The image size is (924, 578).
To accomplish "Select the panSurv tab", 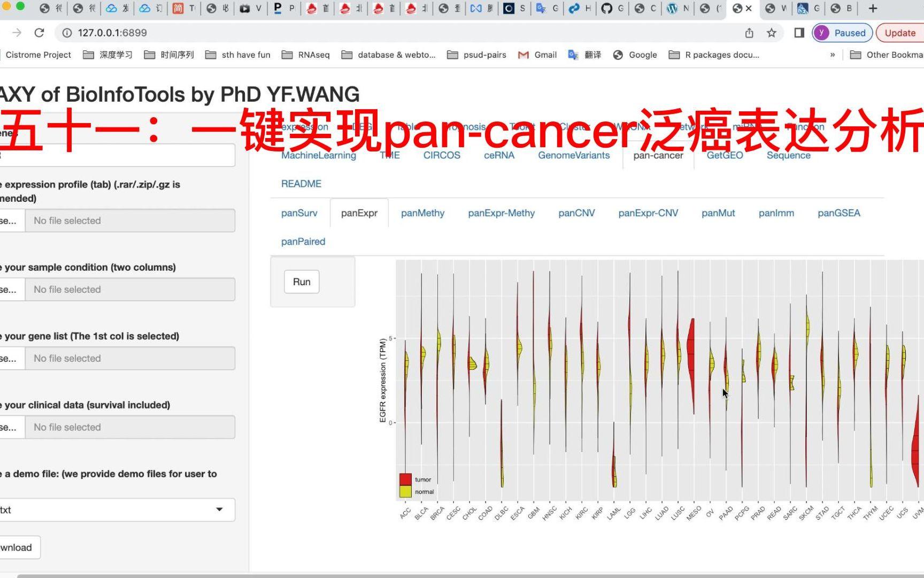I will (299, 213).
